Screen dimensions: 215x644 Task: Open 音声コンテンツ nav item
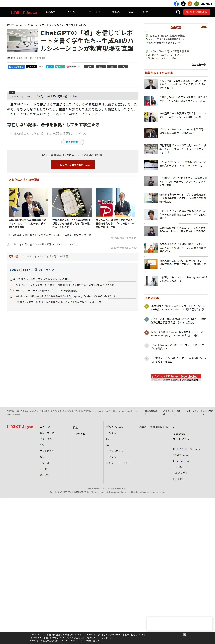(138, 12)
